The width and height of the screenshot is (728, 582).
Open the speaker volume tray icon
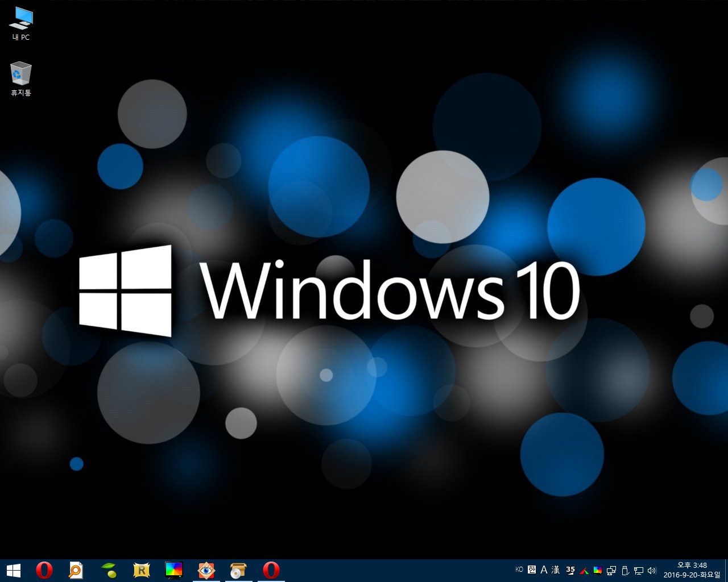pos(652,570)
